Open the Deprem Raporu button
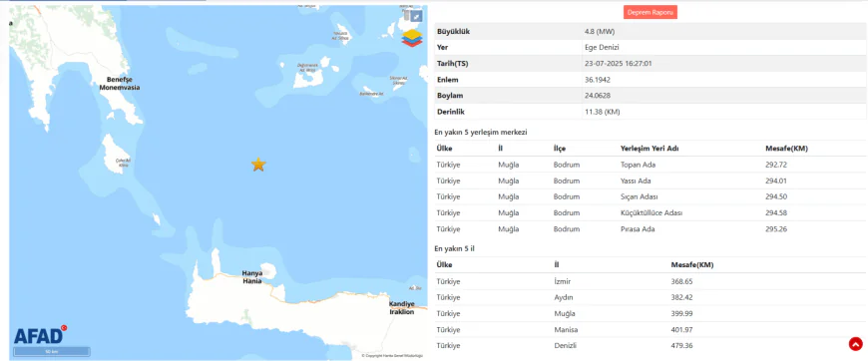The height and width of the screenshot is (361, 868). tap(650, 12)
